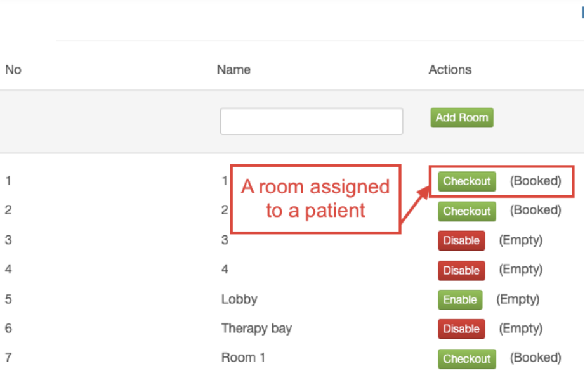Viewport: 585px width, 392px height.
Task: Disable room number 3
Action: click(461, 240)
